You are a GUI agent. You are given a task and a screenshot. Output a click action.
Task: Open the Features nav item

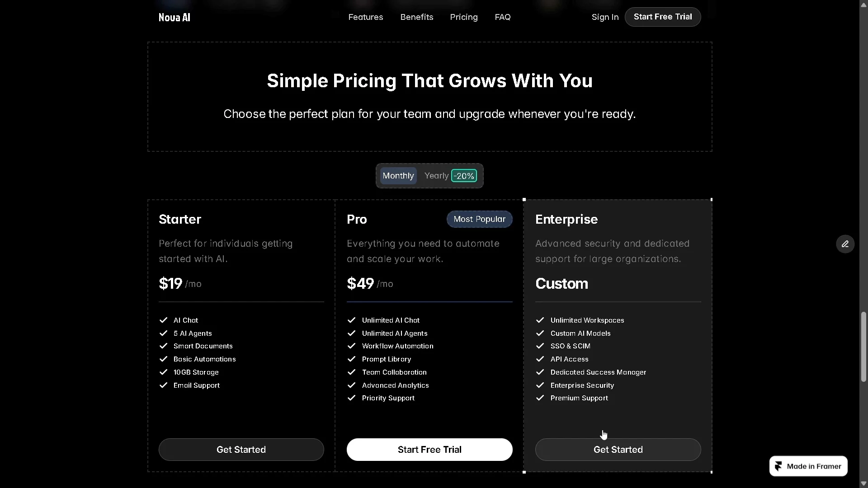(x=365, y=17)
